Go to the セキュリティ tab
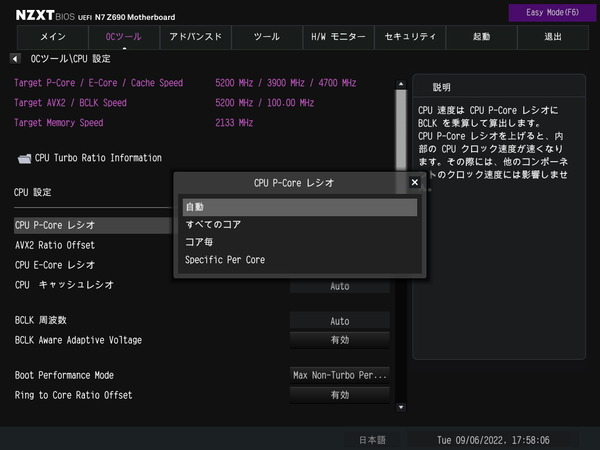 coord(410,36)
